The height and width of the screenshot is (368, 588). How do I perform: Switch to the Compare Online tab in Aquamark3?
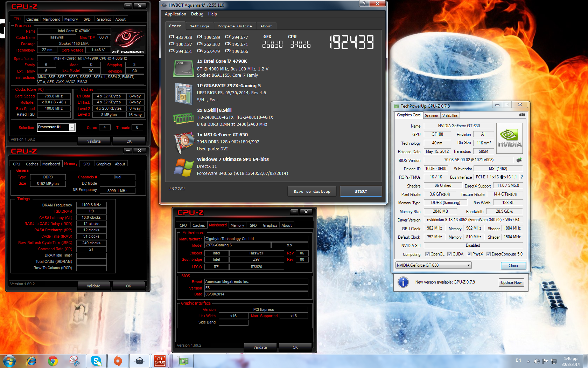[x=234, y=26]
